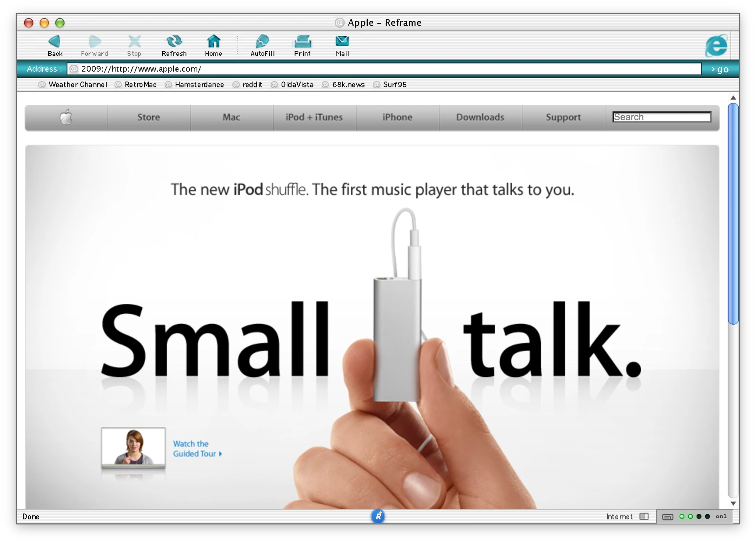756x543 pixels.
Task: Reload the page using Refresh
Action: (x=174, y=46)
